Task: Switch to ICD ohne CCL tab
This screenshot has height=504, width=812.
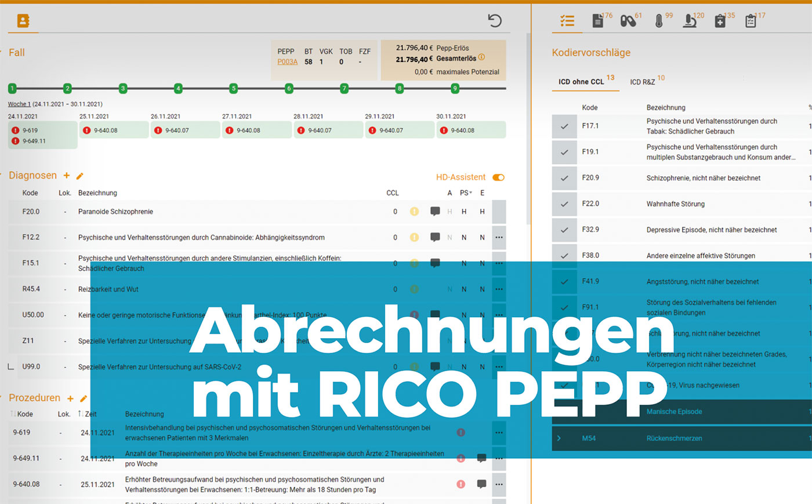Action: click(585, 81)
